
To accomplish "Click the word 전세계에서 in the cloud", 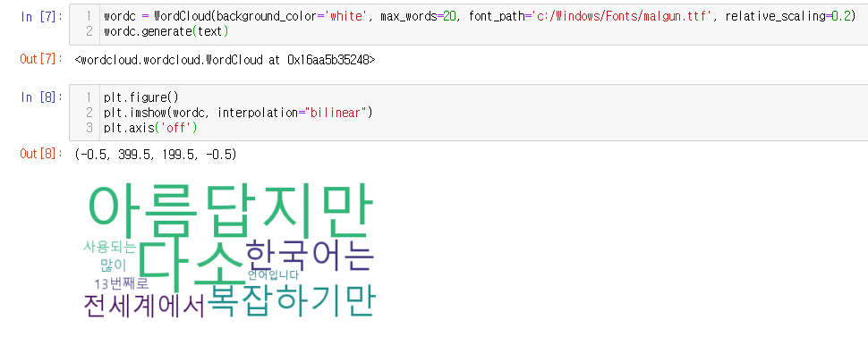I will (x=144, y=306).
